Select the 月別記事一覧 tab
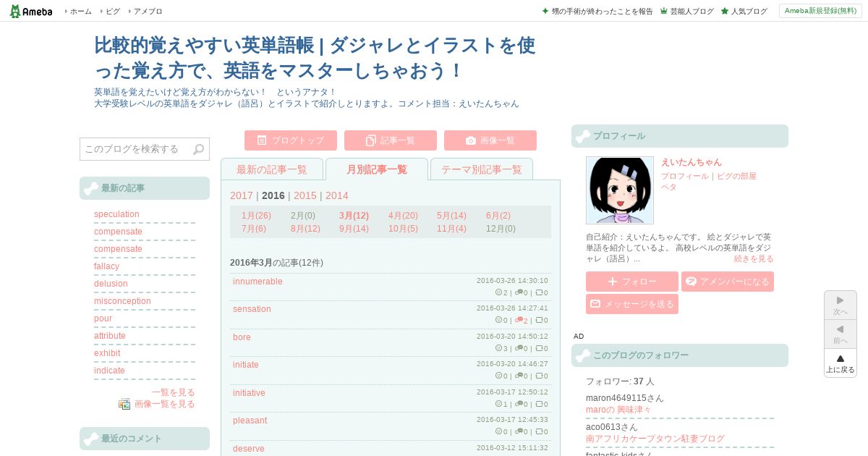This screenshot has height=456, width=868. (x=377, y=169)
